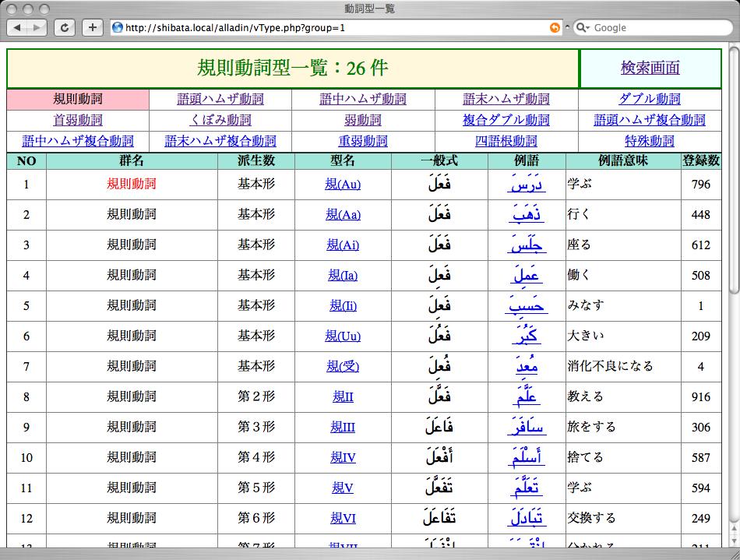Click the magnifying glass in the Google search field
Image resolution: width=740 pixels, height=560 pixels.
[x=580, y=27]
